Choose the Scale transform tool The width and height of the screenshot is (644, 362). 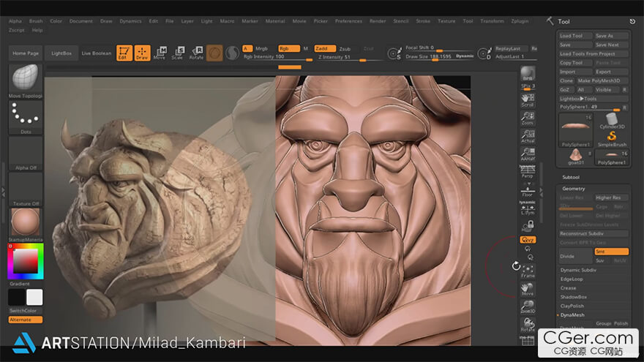(178, 53)
